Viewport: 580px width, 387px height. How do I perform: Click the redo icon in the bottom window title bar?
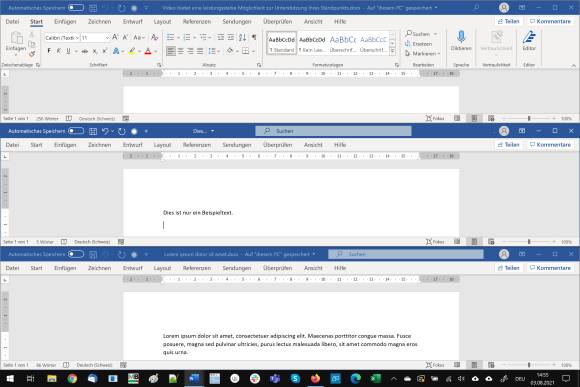tap(121, 255)
